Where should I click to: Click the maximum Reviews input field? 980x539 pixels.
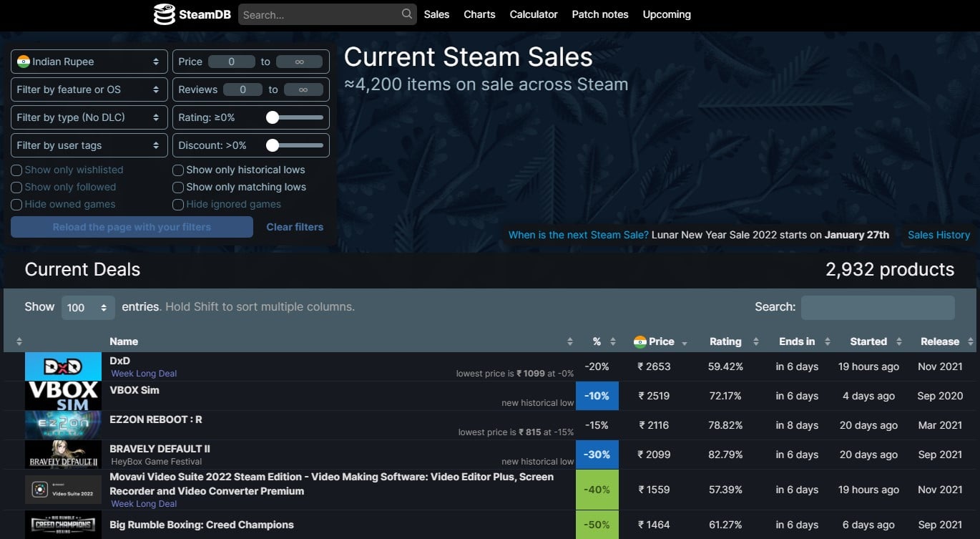[303, 89]
